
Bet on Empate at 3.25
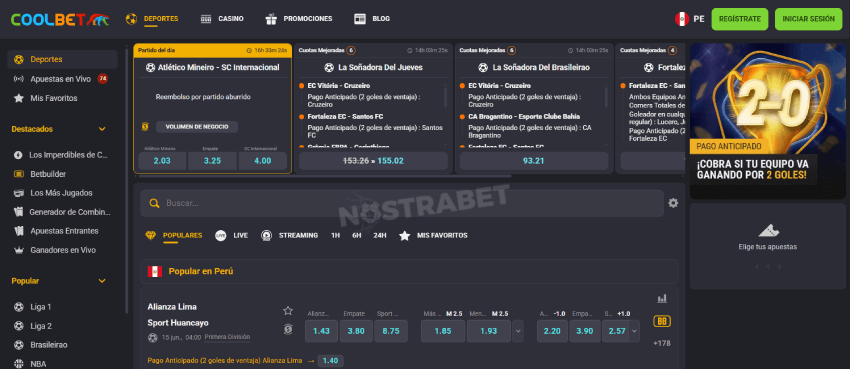coord(212,161)
